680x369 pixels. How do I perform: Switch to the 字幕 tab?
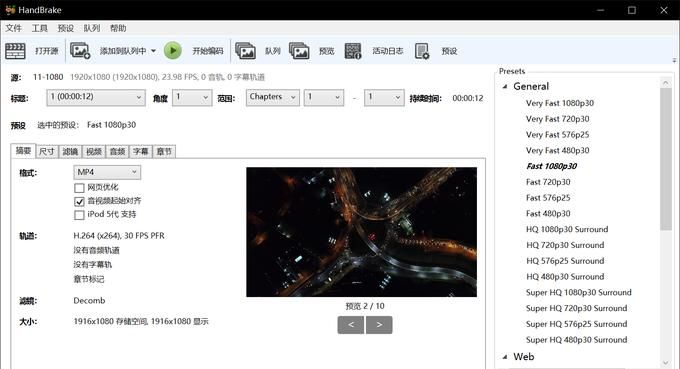pyautogui.click(x=141, y=151)
